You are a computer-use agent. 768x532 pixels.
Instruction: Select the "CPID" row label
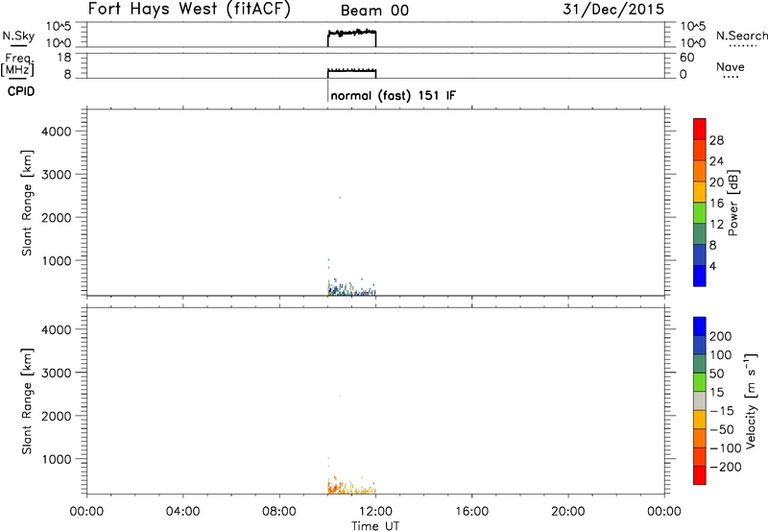coord(21,91)
